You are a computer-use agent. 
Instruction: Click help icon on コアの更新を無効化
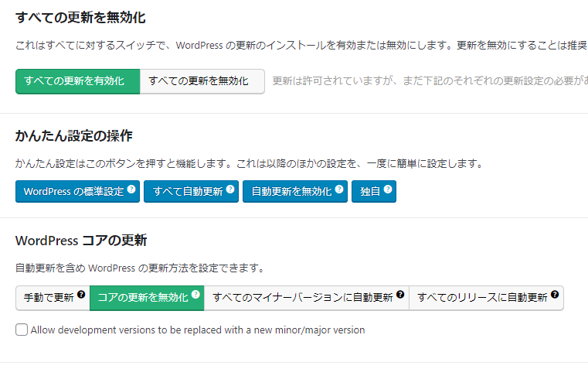(x=195, y=294)
